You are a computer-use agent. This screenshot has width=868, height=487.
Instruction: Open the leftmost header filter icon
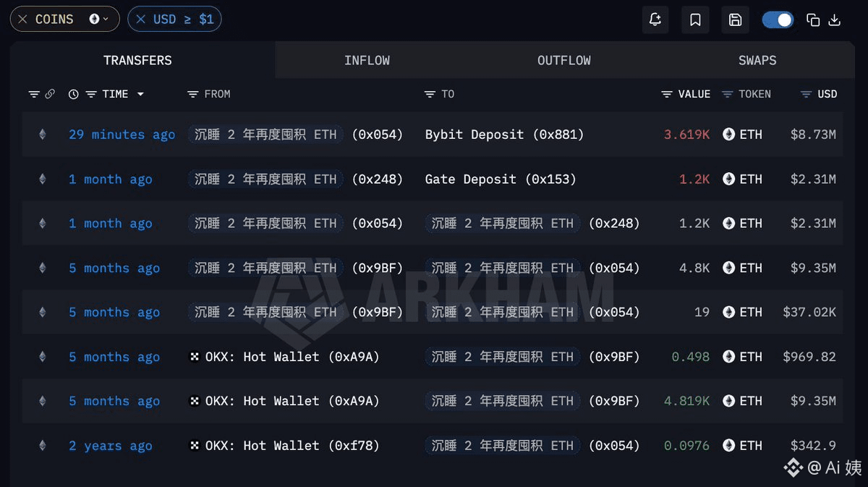click(33, 94)
